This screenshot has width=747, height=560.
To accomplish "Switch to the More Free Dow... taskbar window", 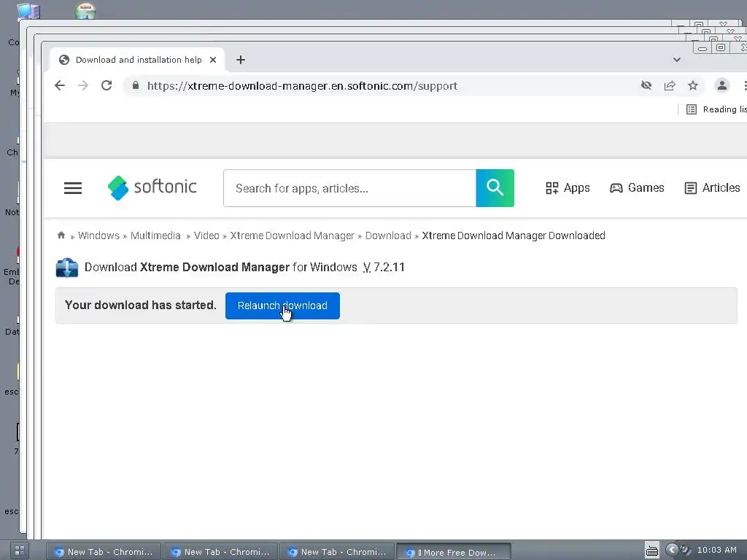I will [454, 553].
